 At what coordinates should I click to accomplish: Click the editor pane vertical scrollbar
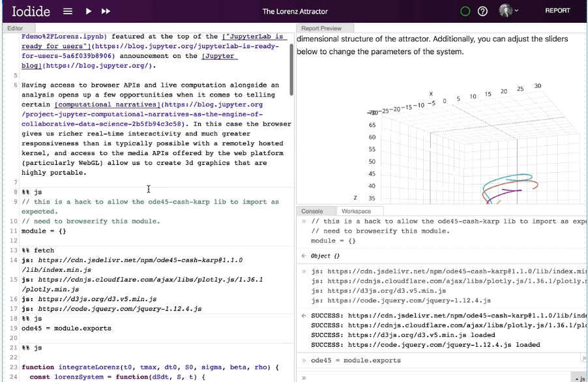pos(291,72)
